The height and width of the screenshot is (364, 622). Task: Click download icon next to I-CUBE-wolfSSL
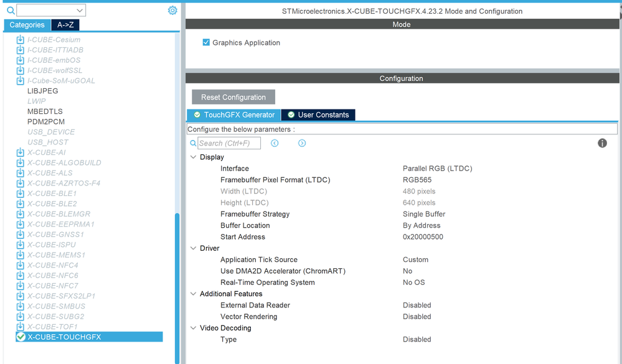(x=20, y=70)
